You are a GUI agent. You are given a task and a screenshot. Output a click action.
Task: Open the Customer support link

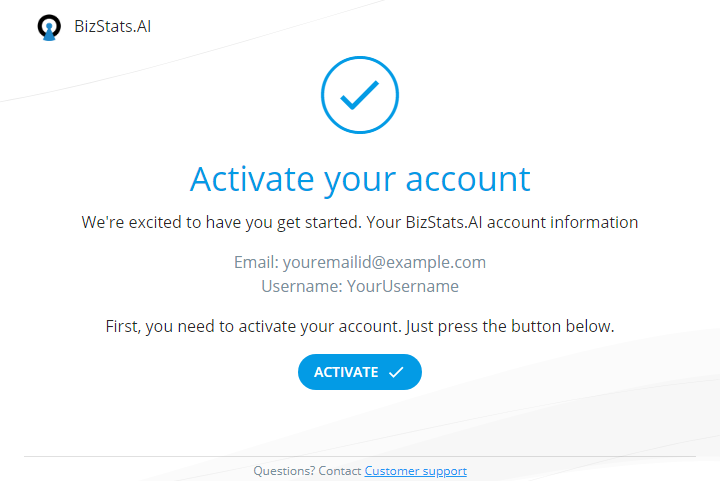pos(416,471)
